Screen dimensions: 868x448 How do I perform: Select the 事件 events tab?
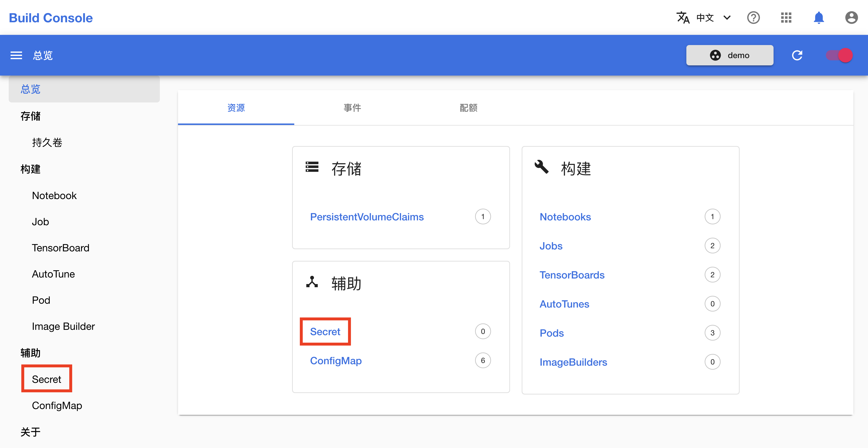pos(353,108)
